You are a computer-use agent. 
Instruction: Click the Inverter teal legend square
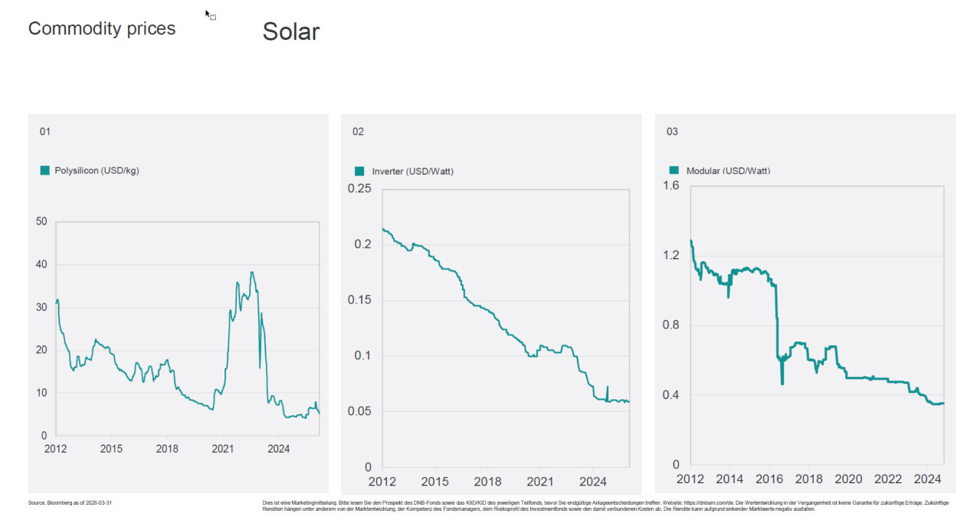359,171
